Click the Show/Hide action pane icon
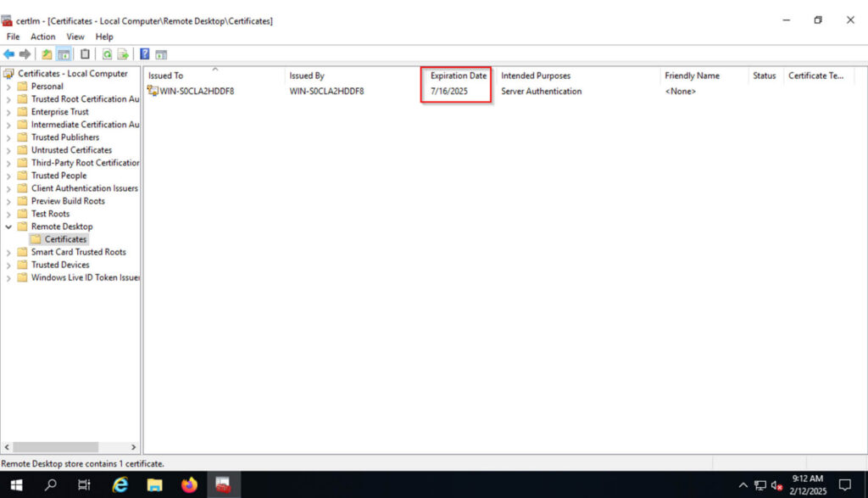Viewport: 868px width, 498px height. click(x=161, y=53)
